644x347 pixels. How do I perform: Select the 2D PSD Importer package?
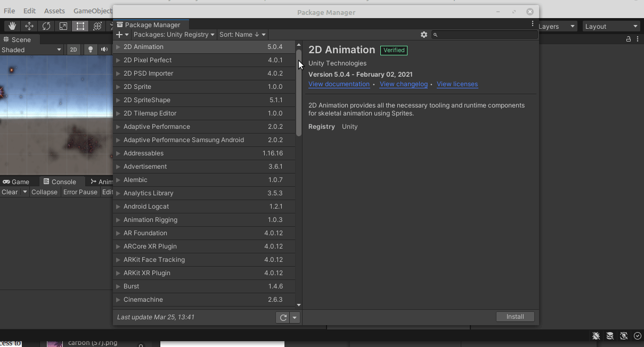click(204, 73)
